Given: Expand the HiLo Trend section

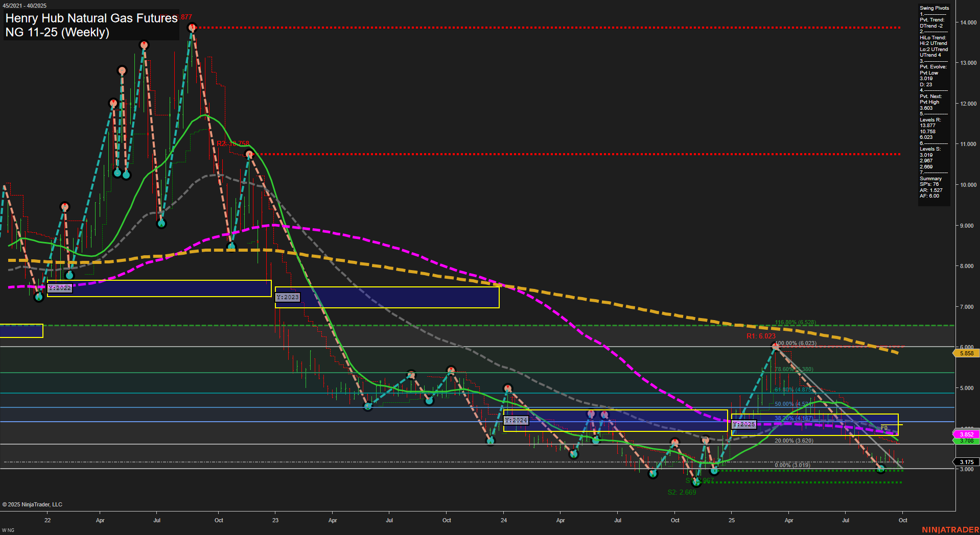Looking at the screenshot, I should click(x=932, y=37).
